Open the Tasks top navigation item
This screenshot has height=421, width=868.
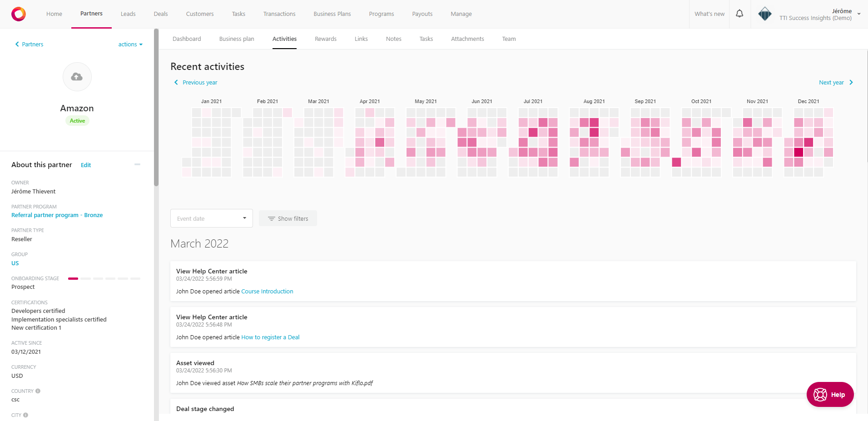[x=238, y=14]
